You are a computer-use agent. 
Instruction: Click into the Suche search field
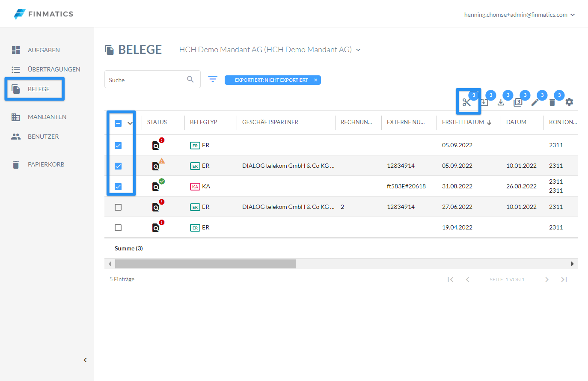[x=146, y=80]
